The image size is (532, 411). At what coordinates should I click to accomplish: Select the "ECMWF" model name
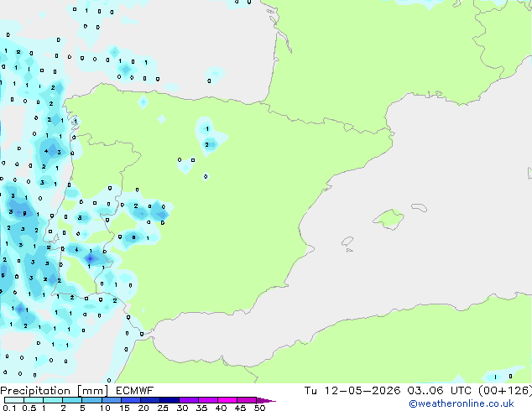pos(135,391)
